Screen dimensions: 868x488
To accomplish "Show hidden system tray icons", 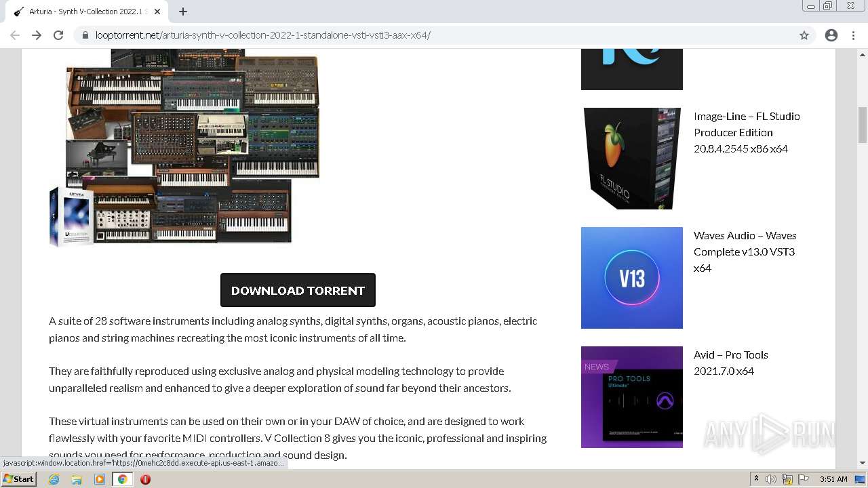I will (756, 479).
